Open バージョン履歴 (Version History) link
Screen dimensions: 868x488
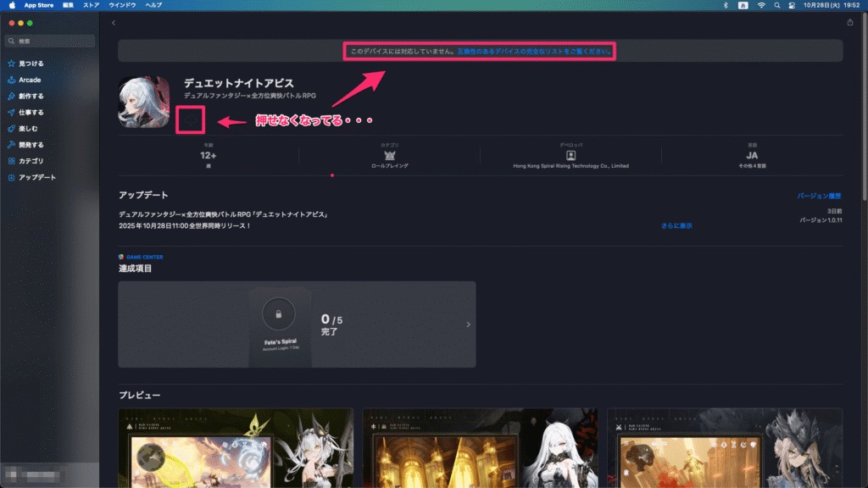819,196
